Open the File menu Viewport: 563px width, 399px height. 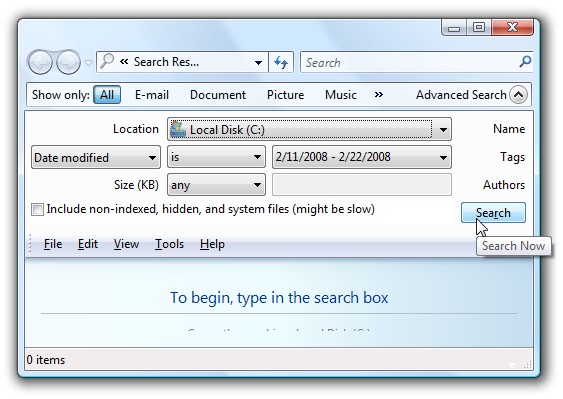click(x=53, y=244)
